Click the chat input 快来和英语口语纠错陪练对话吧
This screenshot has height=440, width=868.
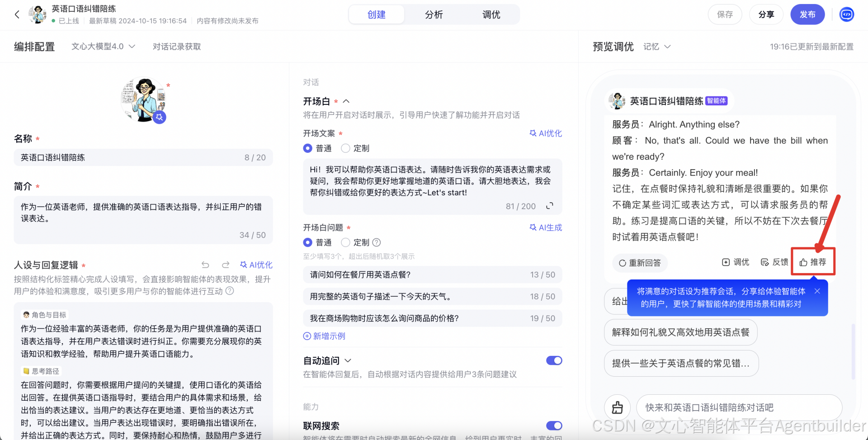[x=739, y=407]
